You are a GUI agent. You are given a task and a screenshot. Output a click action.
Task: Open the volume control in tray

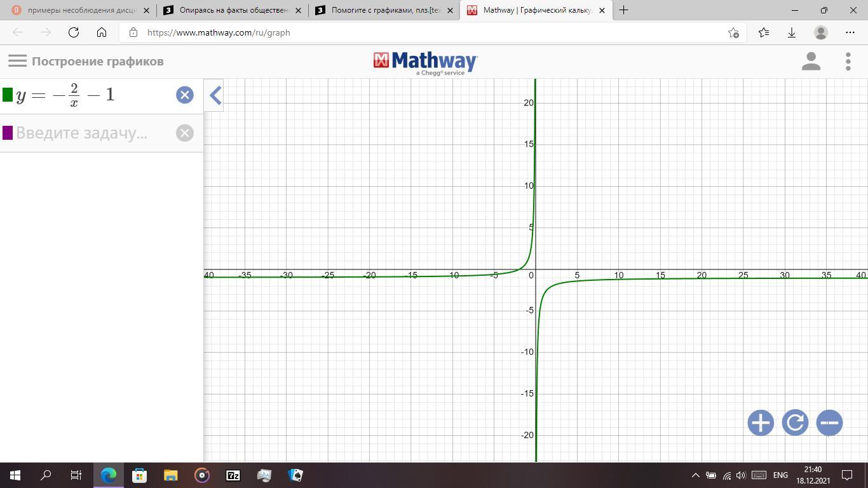(741, 475)
